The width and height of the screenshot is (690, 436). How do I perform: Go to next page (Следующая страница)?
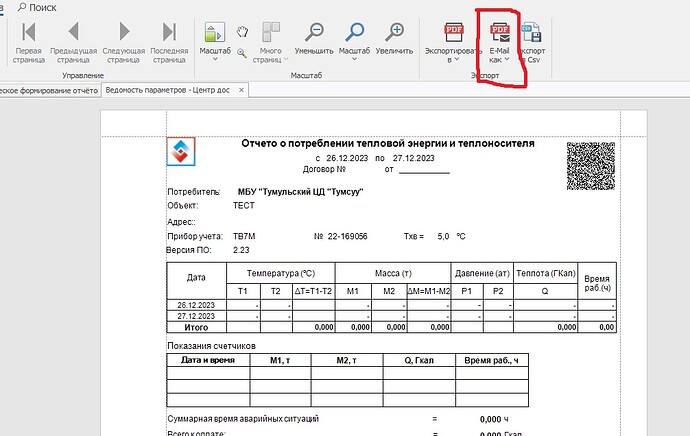click(x=124, y=42)
